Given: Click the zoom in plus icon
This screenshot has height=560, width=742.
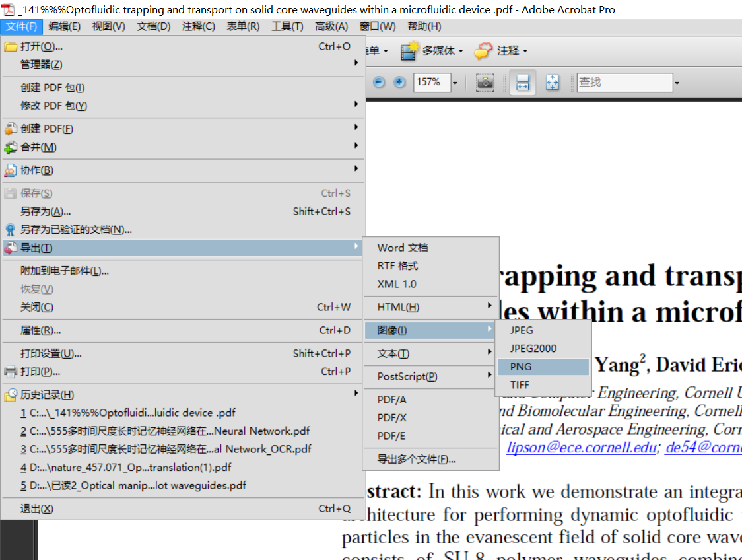Looking at the screenshot, I should tap(399, 83).
